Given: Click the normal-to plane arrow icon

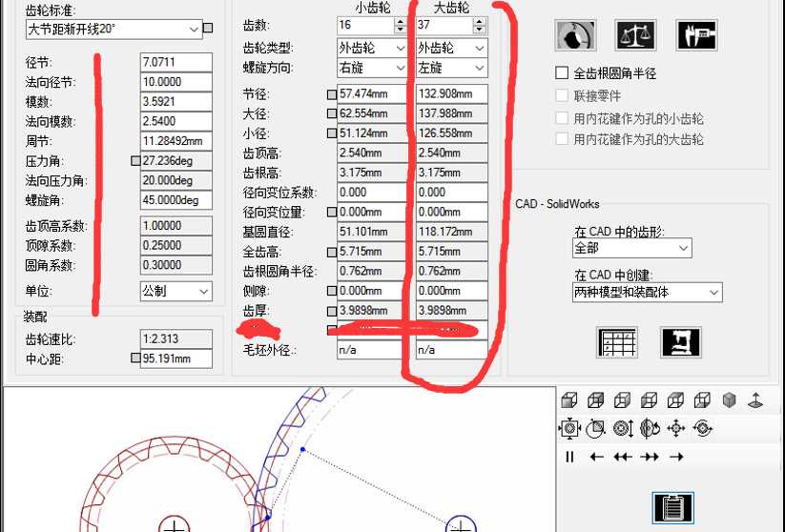Looking at the screenshot, I should click(755, 400).
